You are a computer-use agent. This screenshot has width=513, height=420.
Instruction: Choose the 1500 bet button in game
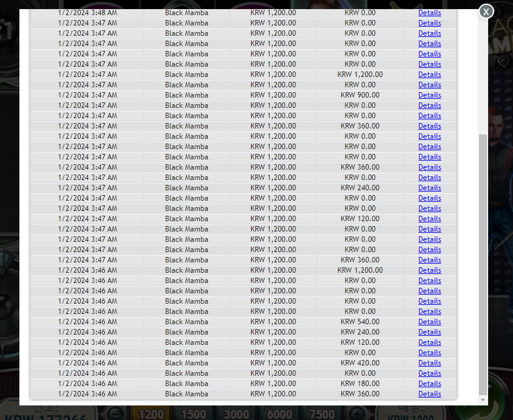[x=193, y=414]
